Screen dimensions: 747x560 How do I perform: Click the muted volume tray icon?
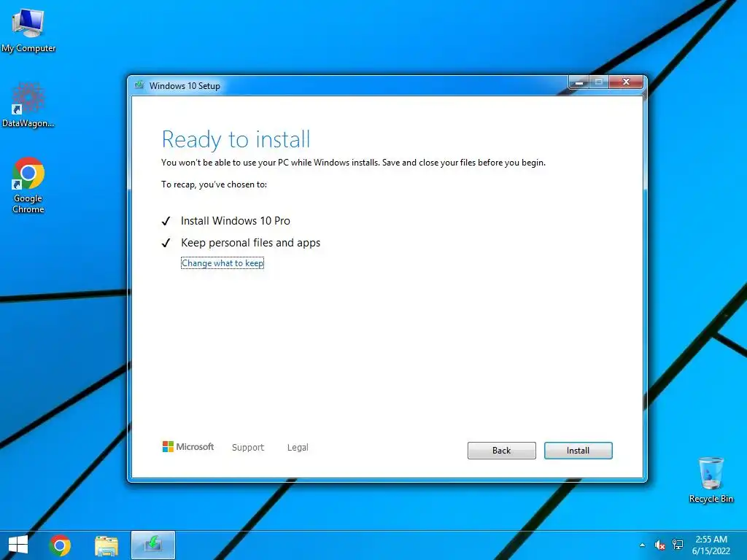coord(659,545)
